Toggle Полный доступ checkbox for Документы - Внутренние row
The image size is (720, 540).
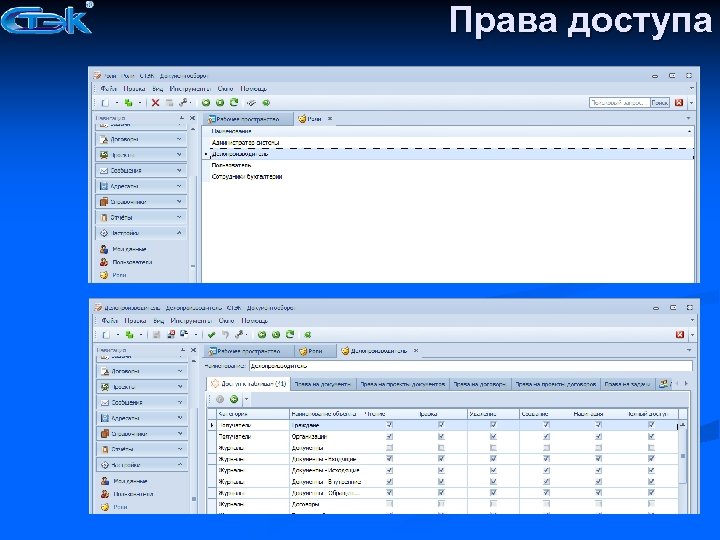(651, 481)
